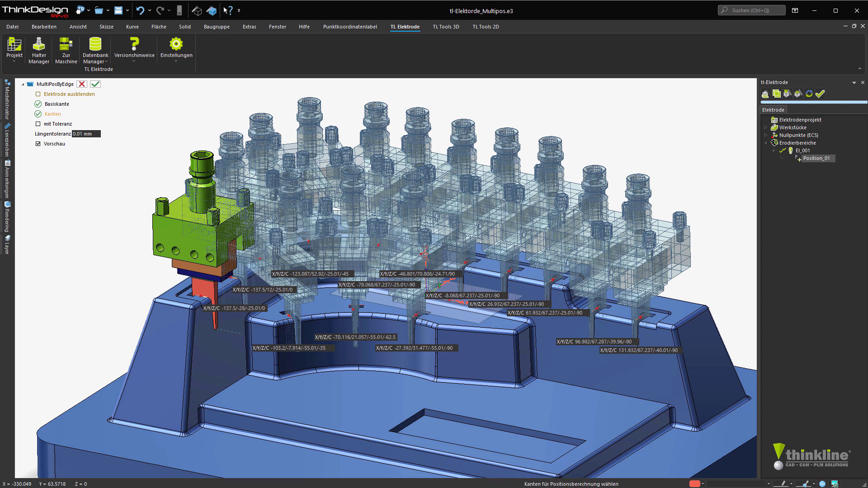Open the Anmerkungen side tab

coord(7,179)
